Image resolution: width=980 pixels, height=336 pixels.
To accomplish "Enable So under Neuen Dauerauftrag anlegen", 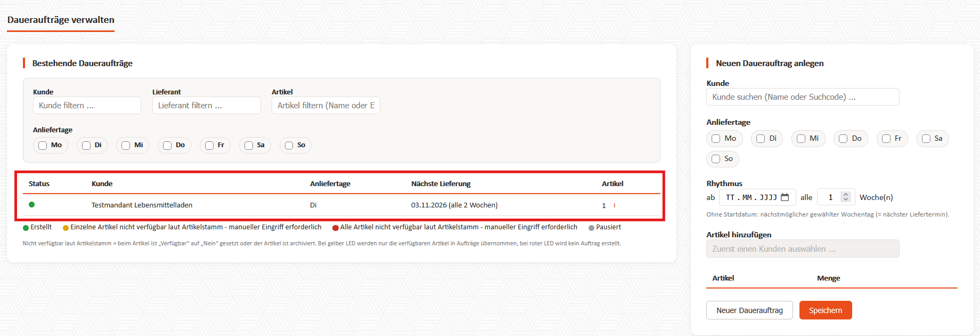I will click(716, 159).
